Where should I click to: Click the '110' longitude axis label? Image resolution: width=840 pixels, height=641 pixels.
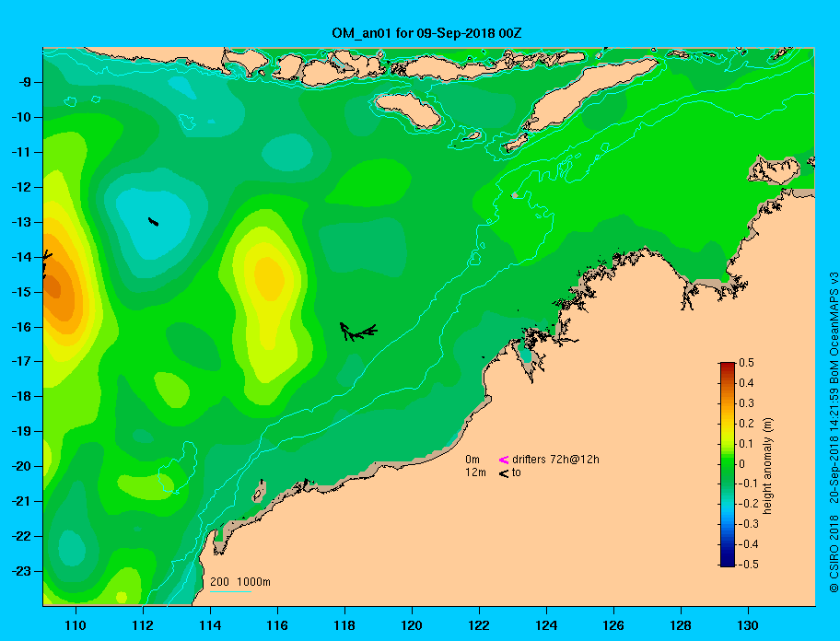click(x=76, y=625)
